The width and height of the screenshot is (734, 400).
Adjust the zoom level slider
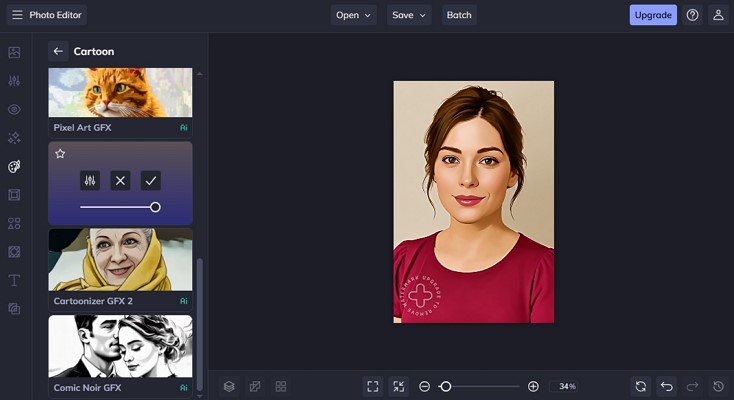[x=479, y=386]
